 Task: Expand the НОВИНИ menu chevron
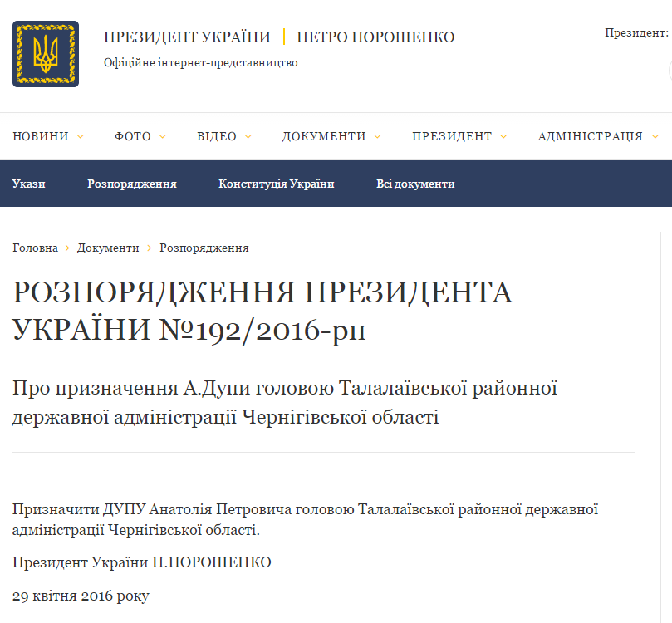point(80,137)
